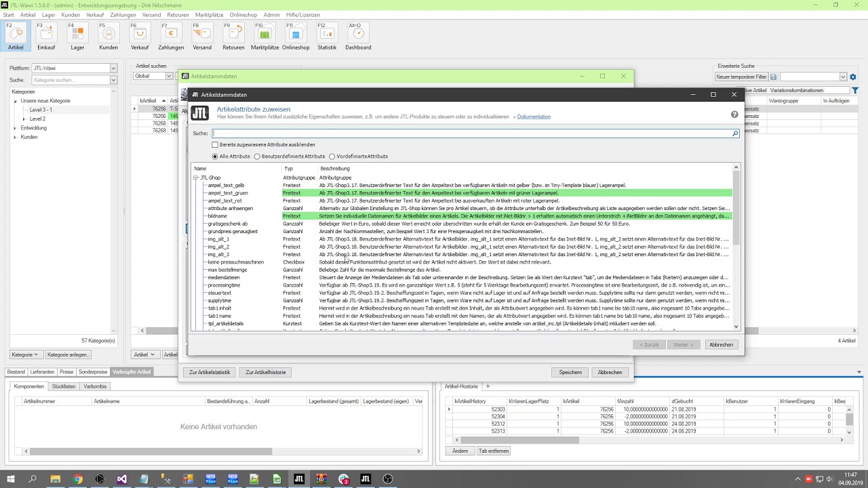The width and height of the screenshot is (868, 488).
Task: Open the Statistik toolbar icon
Action: [327, 37]
